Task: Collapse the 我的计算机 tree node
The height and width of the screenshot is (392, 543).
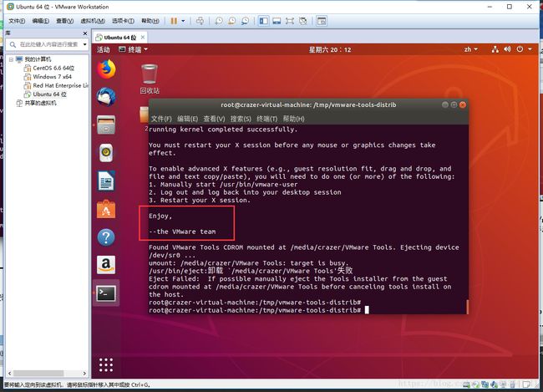Action: point(11,59)
